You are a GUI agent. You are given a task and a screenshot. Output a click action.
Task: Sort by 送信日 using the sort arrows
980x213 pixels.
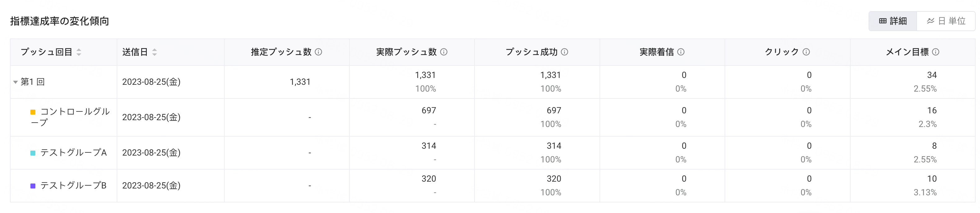click(x=155, y=52)
